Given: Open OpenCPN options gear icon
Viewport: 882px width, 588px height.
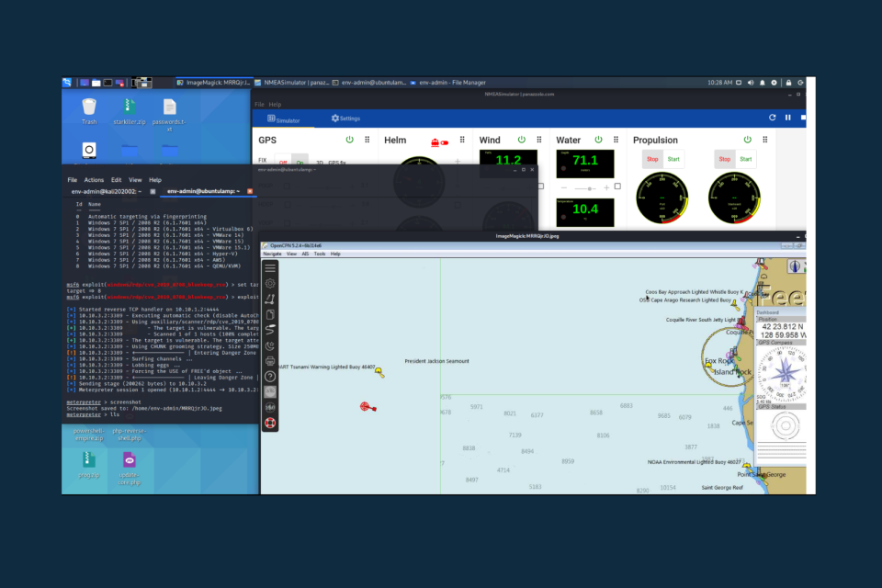Looking at the screenshot, I should (x=270, y=284).
